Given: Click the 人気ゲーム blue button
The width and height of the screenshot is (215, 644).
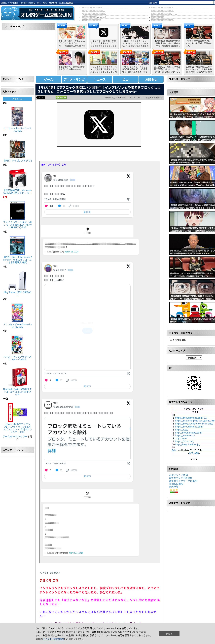Looking at the screenshot, I should pos(17,99).
